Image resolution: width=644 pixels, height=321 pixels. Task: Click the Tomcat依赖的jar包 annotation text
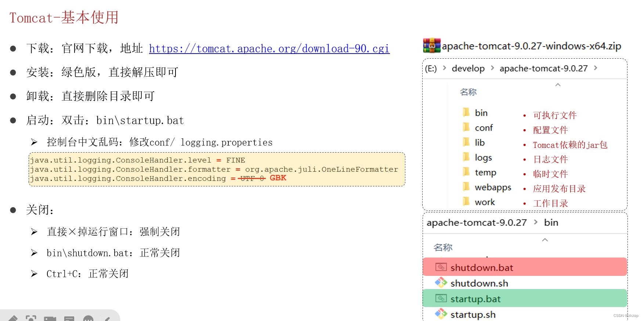[x=570, y=145]
